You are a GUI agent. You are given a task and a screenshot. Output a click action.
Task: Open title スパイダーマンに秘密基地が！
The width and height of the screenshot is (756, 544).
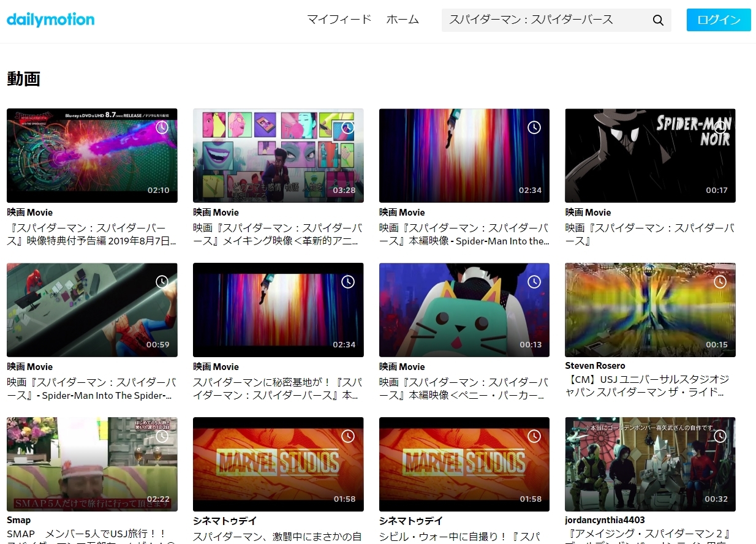277,389
